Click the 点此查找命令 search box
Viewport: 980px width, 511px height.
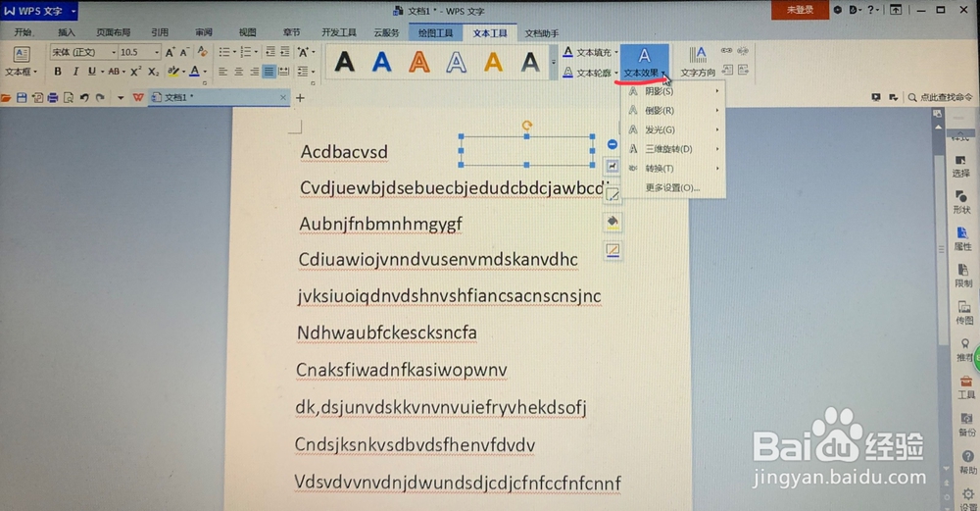941,97
